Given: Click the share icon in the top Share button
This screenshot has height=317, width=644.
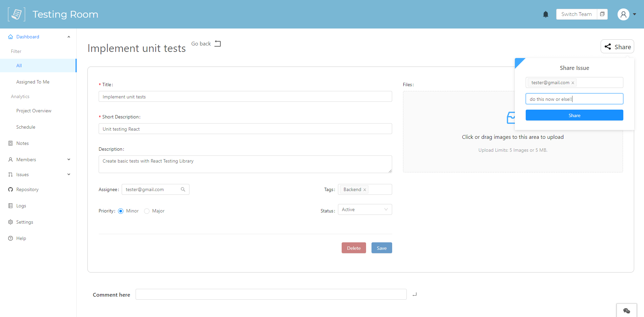Looking at the screenshot, I should pos(608,47).
